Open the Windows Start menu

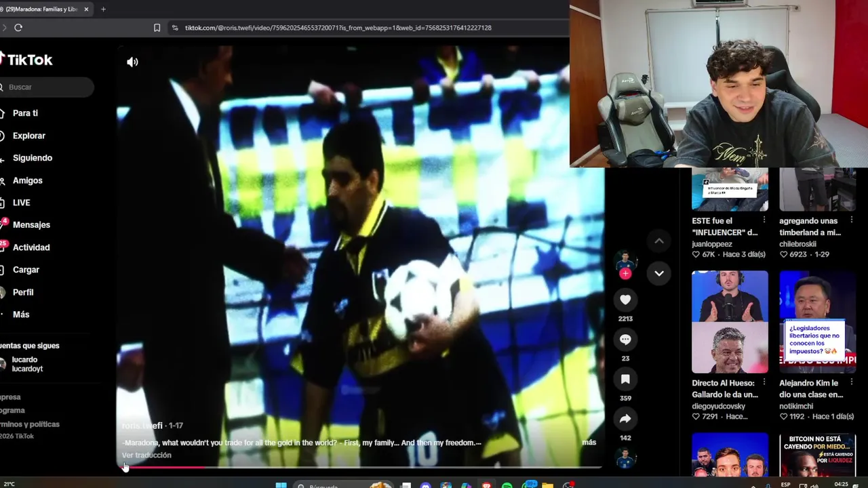pyautogui.click(x=281, y=485)
